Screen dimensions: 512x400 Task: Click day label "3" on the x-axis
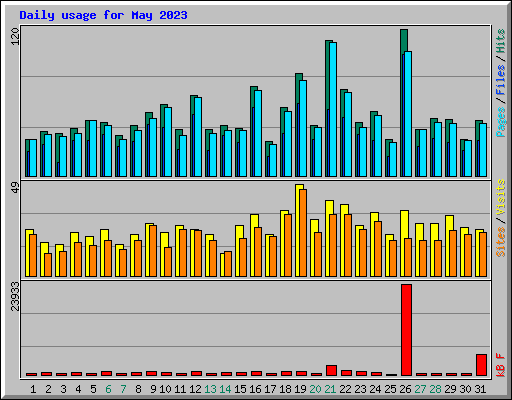(63, 389)
